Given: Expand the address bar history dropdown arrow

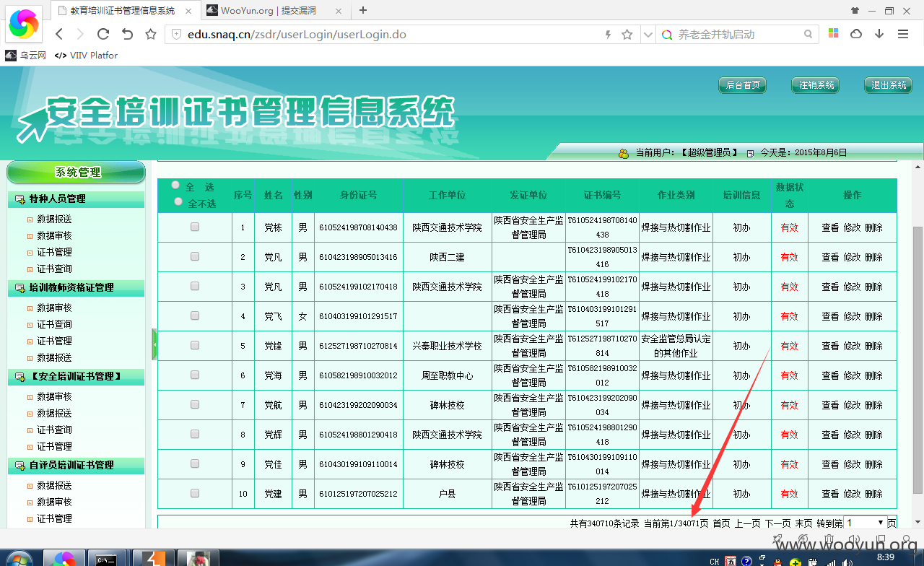Looking at the screenshot, I should [x=648, y=35].
